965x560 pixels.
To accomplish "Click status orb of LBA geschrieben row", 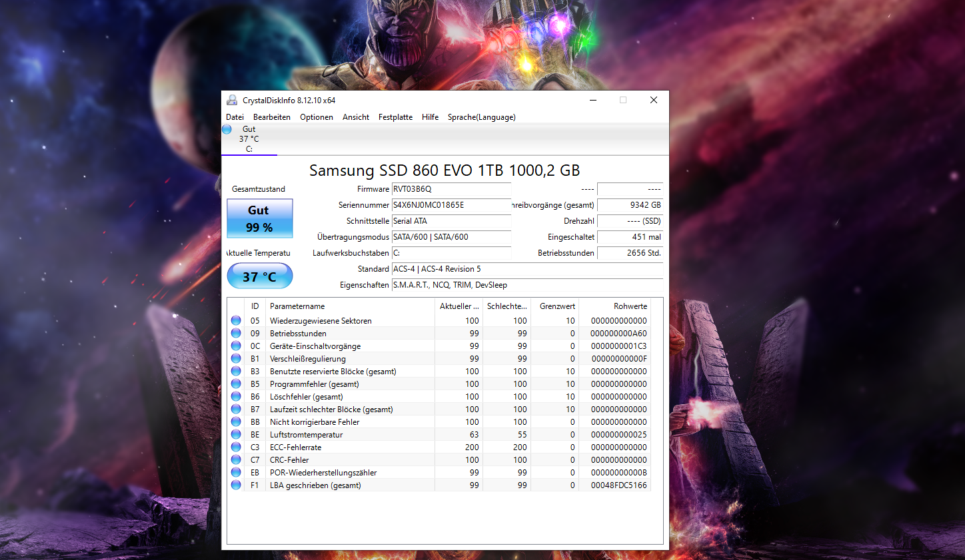I will 236,485.
